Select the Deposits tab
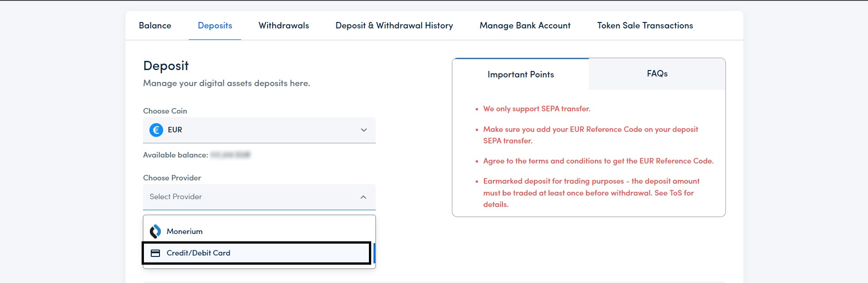Viewport: 868px width, 283px height. pyautogui.click(x=214, y=25)
